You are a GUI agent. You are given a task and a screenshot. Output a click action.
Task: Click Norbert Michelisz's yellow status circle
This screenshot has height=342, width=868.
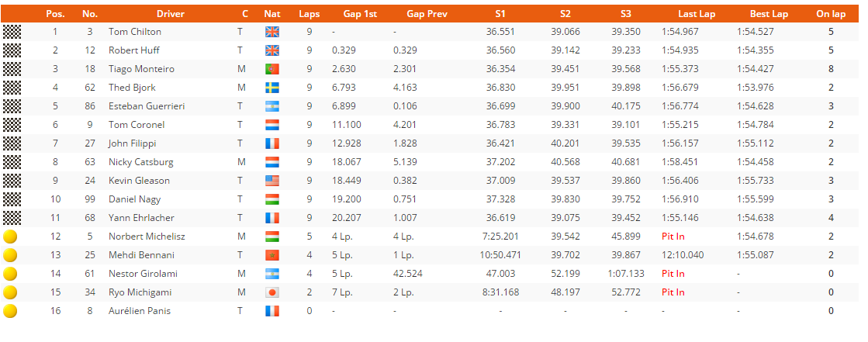pyautogui.click(x=10, y=237)
